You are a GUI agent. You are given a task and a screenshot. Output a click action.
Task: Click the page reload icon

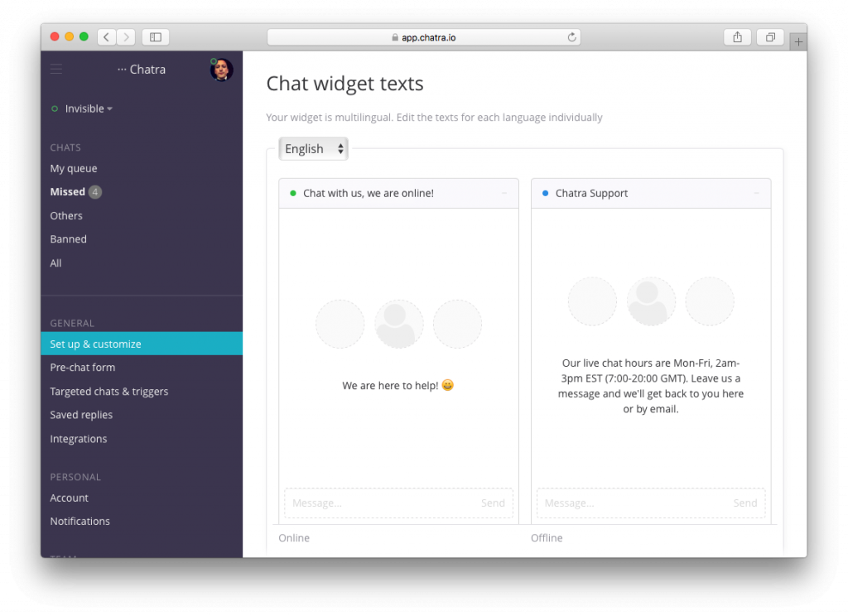click(571, 37)
